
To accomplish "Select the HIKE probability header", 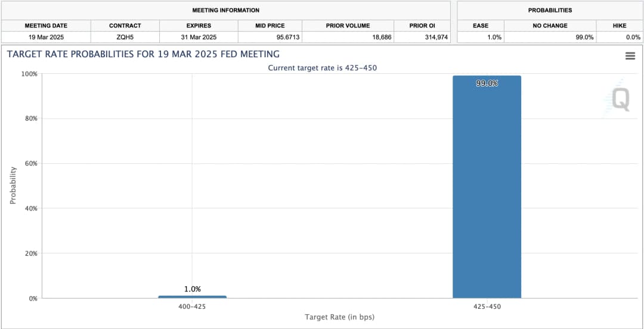I will pos(619,26).
